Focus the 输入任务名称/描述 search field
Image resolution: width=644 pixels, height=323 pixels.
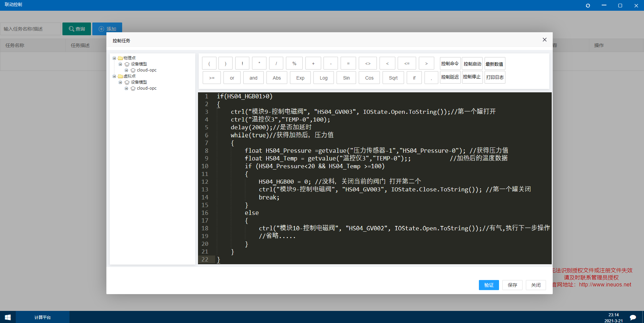pyautogui.click(x=31, y=29)
